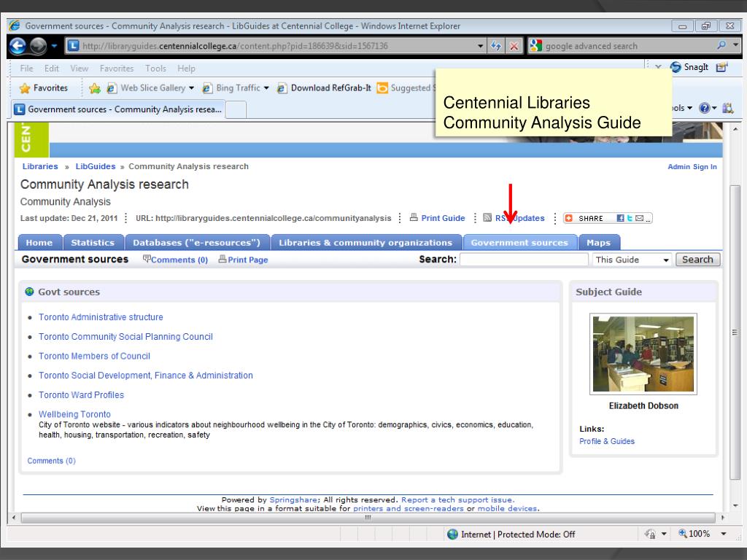This screenshot has width=747, height=560.
Task: Expand the address bar history dropdown
Action: (480, 46)
